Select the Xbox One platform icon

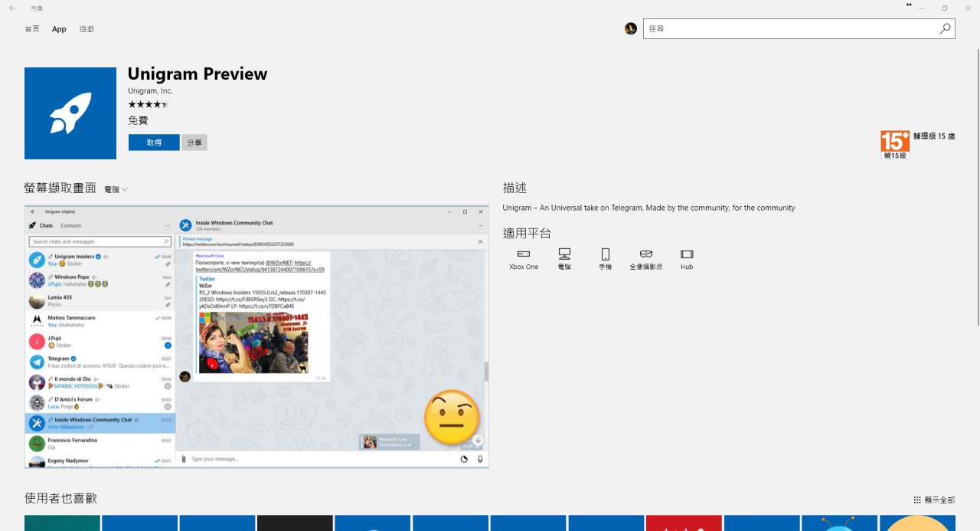524,254
